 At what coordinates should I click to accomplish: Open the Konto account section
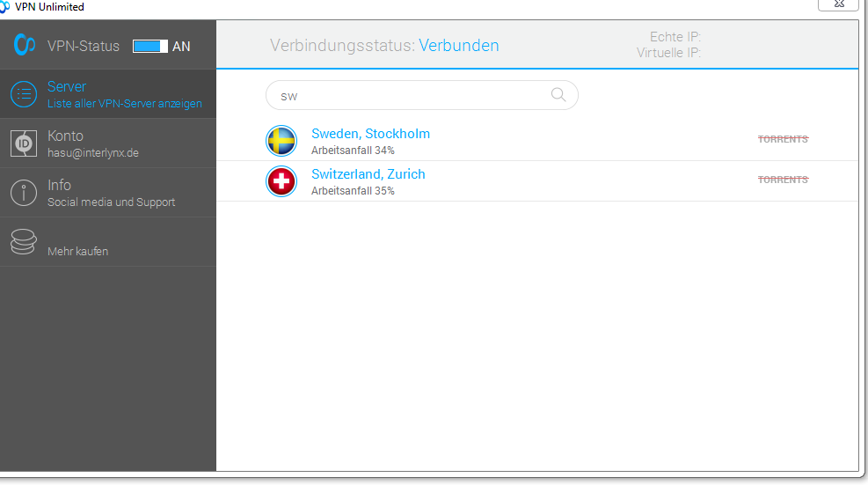point(92,143)
